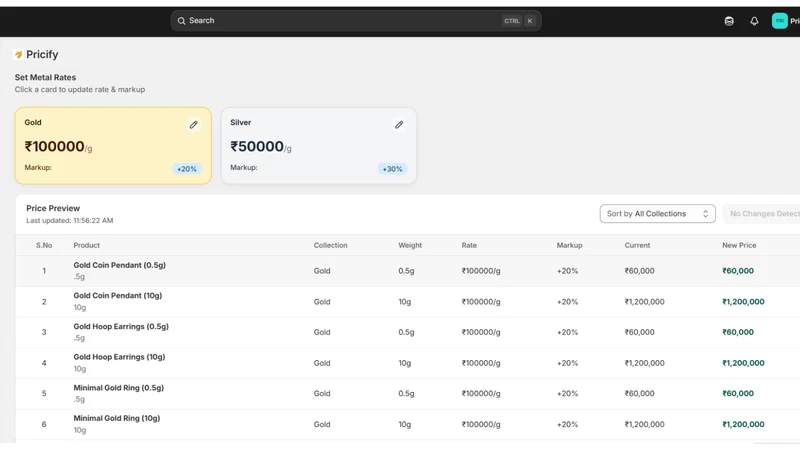Viewport: 800px width, 450px height.
Task: Click the ₹100000 Gold rate value
Action: [x=55, y=147]
